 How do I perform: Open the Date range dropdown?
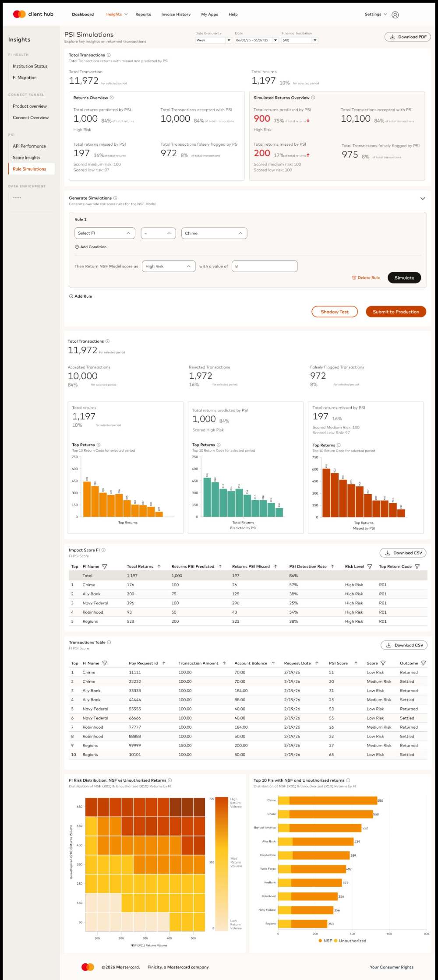point(257,40)
